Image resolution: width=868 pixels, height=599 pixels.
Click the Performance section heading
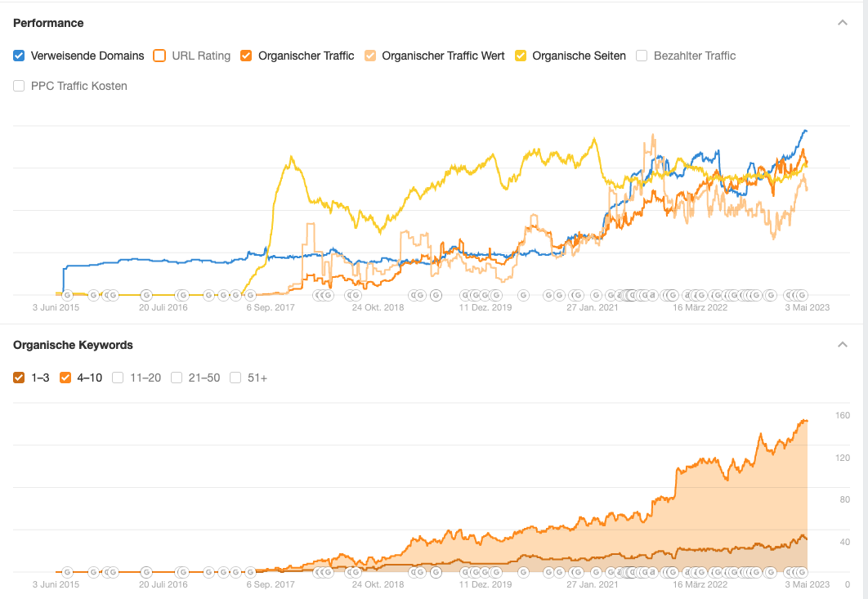48,23
